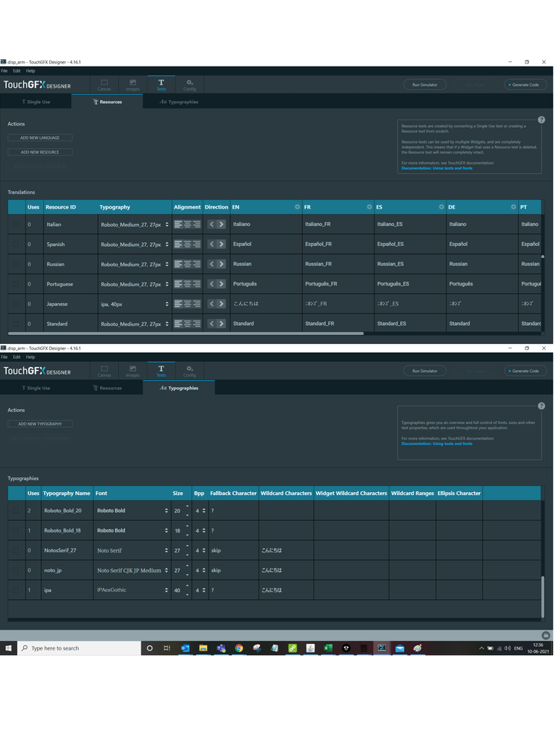The image size is (560, 747).
Task: Open Images view in the Resources window
Action: pyautogui.click(x=132, y=84)
